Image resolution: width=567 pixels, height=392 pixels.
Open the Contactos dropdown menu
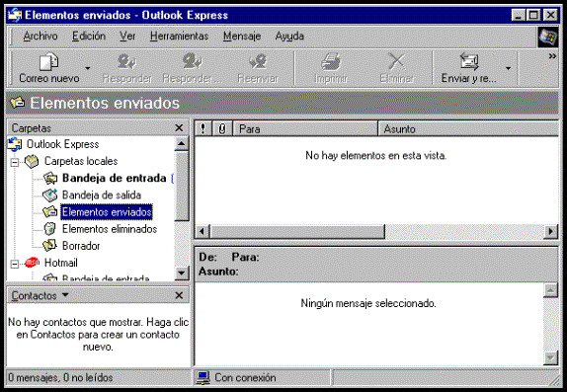(65, 295)
